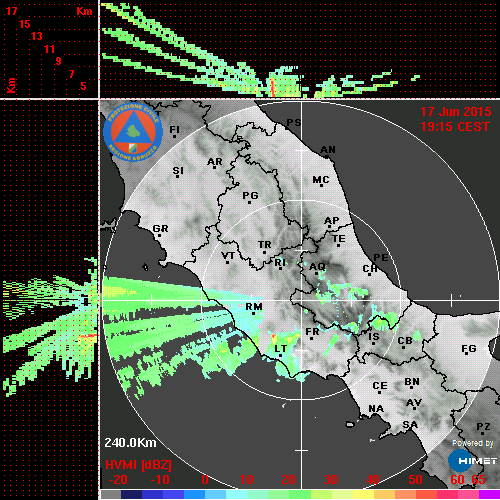Click the HIMET logo

click(472, 461)
